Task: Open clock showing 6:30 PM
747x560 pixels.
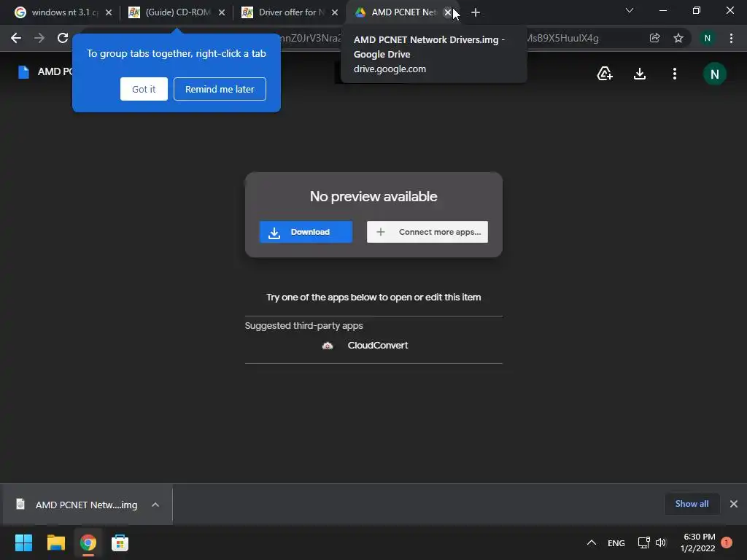Action: 698,542
